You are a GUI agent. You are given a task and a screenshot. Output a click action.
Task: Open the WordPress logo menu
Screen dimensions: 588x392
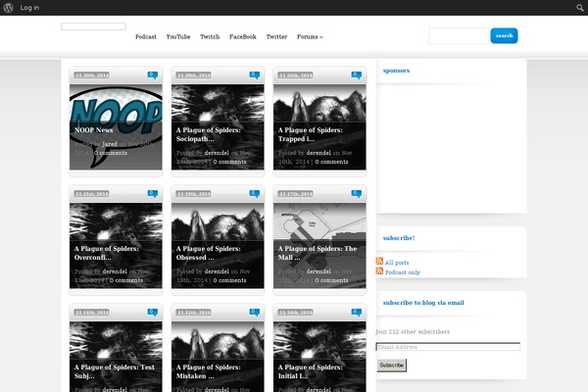click(8, 8)
